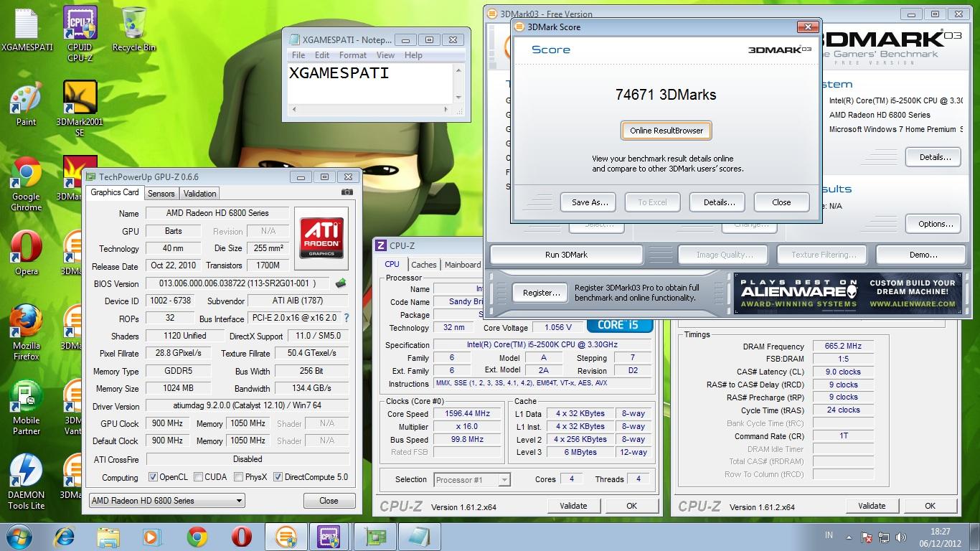This screenshot has width=980, height=551.
Task: Click inside the Notepad text area
Action: pyautogui.click(x=370, y=84)
